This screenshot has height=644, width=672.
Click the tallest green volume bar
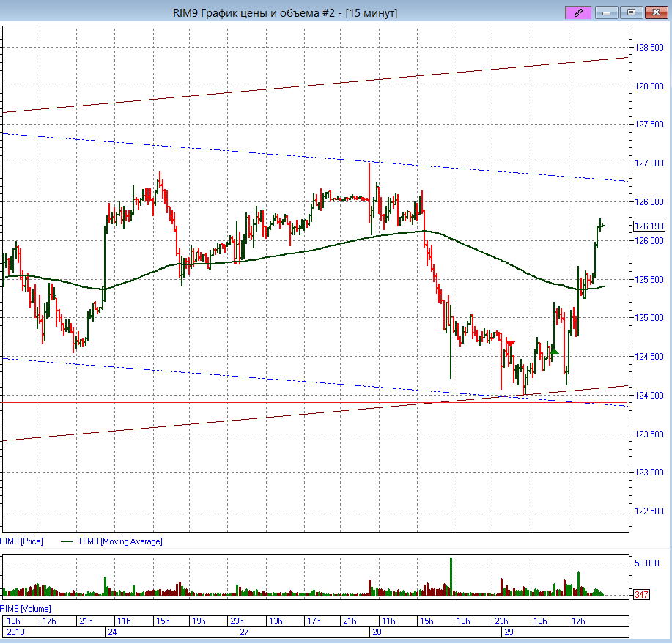tap(451, 576)
